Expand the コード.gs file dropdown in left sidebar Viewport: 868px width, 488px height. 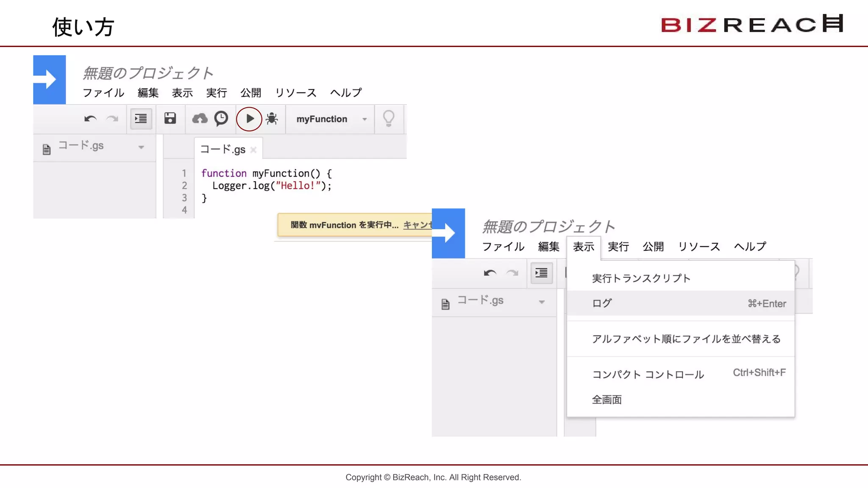[x=141, y=147]
